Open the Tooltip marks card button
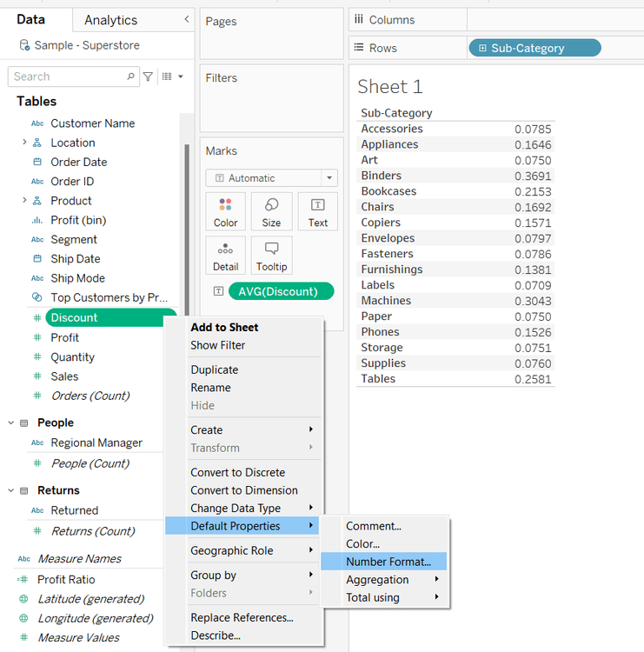Image resolution: width=644 pixels, height=652 pixels. click(x=271, y=256)
